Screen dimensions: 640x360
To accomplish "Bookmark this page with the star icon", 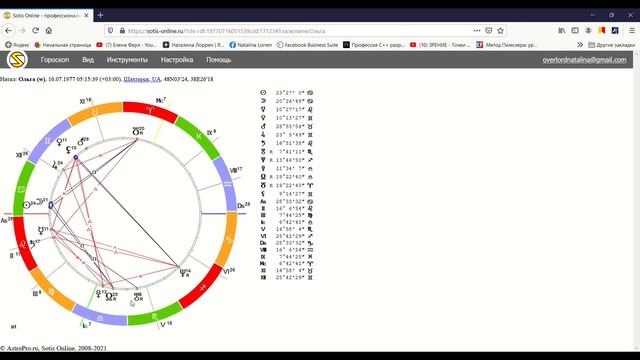I will tap(500, 31).
